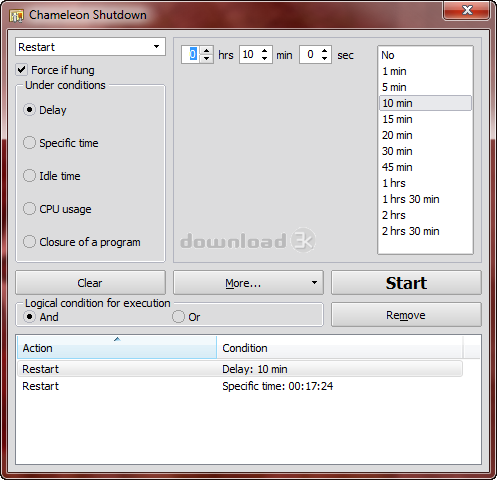
Task: Decrease the seconds spinner value
Action: pyautogui.click(x=324, y=58)
